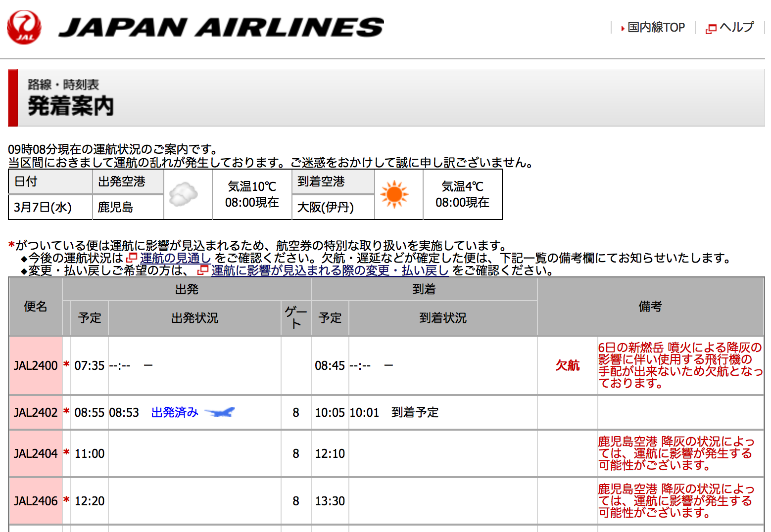This screenshot has width=771, height=532.
Task: Click the JAL crane logo
Action: click(24, 27)
